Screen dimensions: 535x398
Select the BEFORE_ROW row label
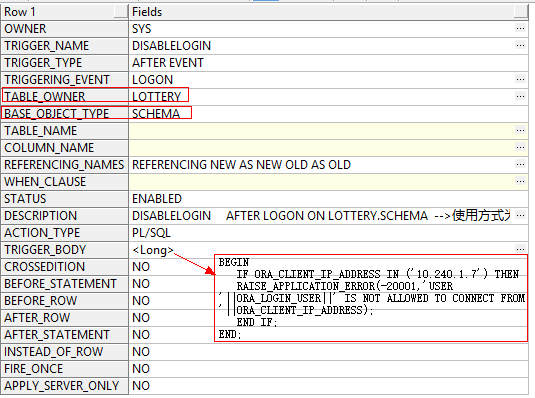(x=64, y=301)
